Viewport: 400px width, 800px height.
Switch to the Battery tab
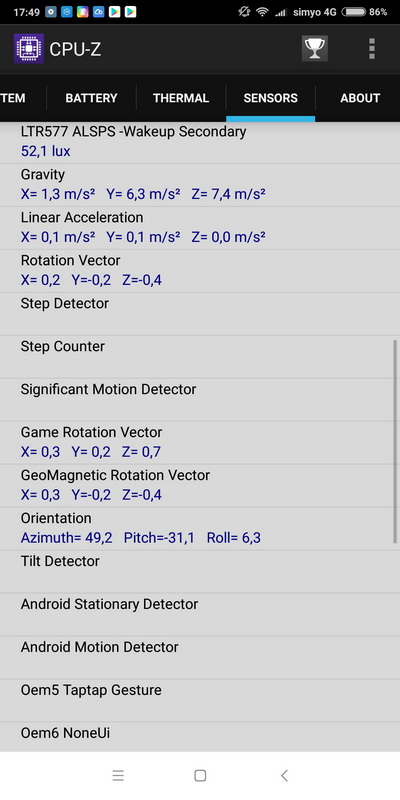pos(91,98)
